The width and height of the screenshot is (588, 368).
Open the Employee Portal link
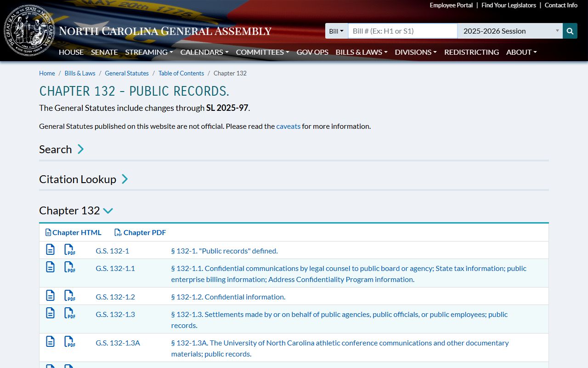(x=451, y=5)
